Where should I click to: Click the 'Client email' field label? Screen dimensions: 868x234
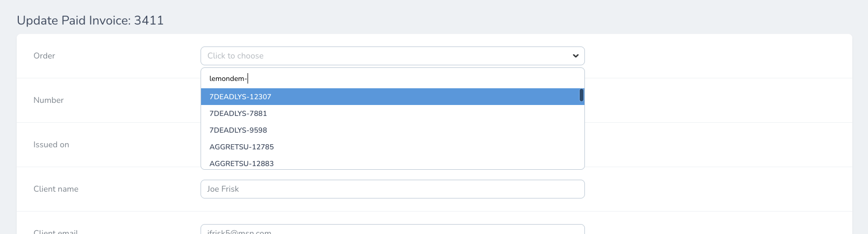click(x=55, y=231)
